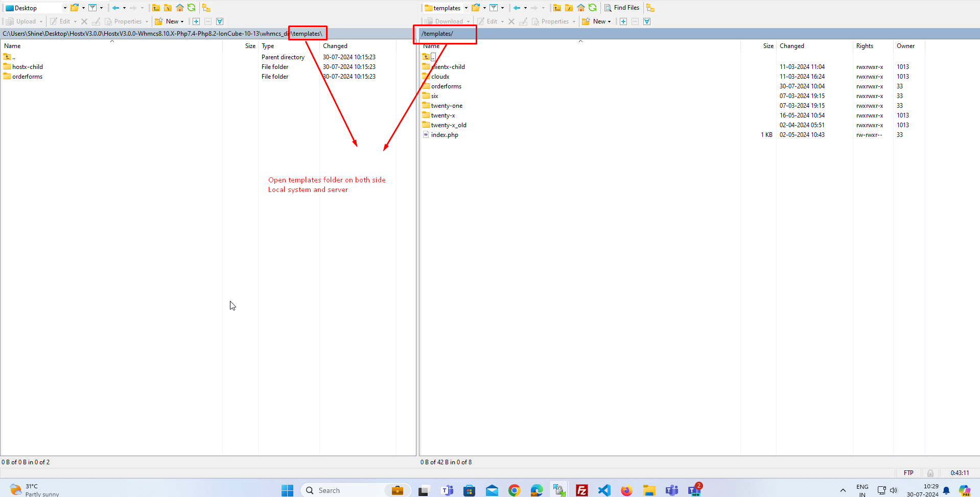980x497 pixels.
Task: Open the New dropdown in remote panel
Action: coord(609,21)
